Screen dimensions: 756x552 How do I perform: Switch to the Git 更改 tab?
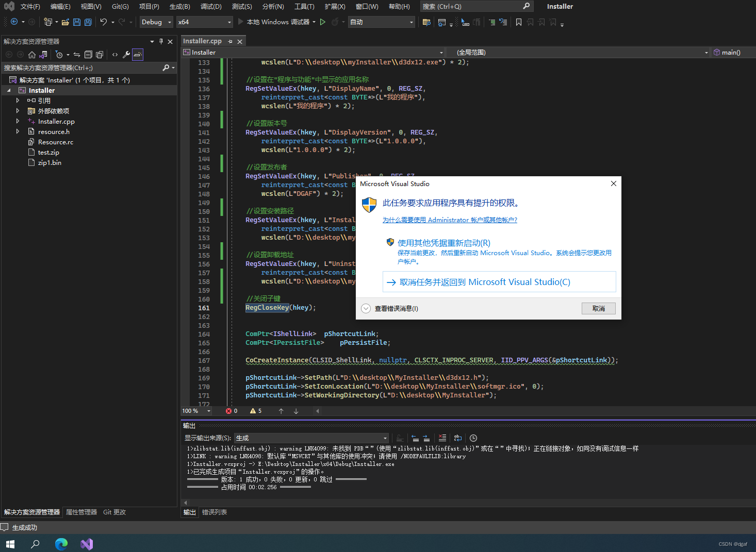[x=114, y=512]
